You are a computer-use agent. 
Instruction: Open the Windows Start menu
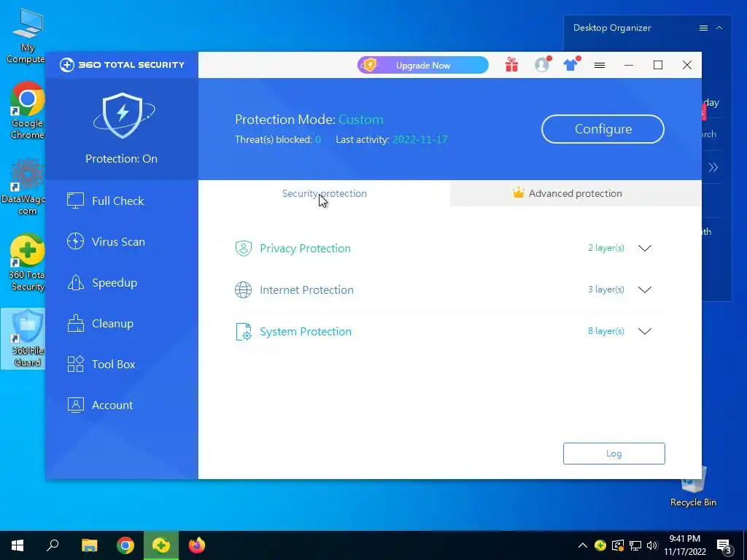coord(18,545)
